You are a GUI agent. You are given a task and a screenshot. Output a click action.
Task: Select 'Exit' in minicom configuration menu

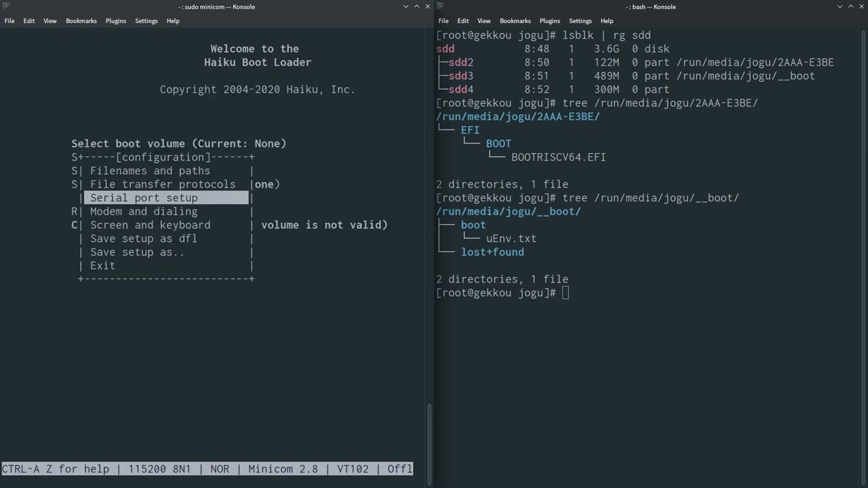(x=102, y=266)
